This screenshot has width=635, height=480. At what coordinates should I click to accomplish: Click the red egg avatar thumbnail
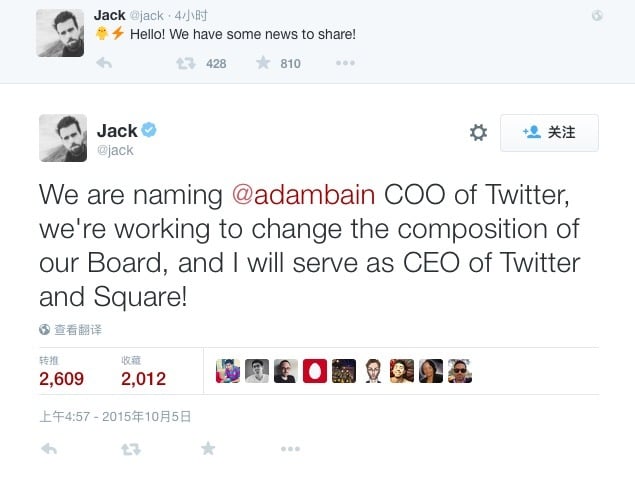coord(315,371)
